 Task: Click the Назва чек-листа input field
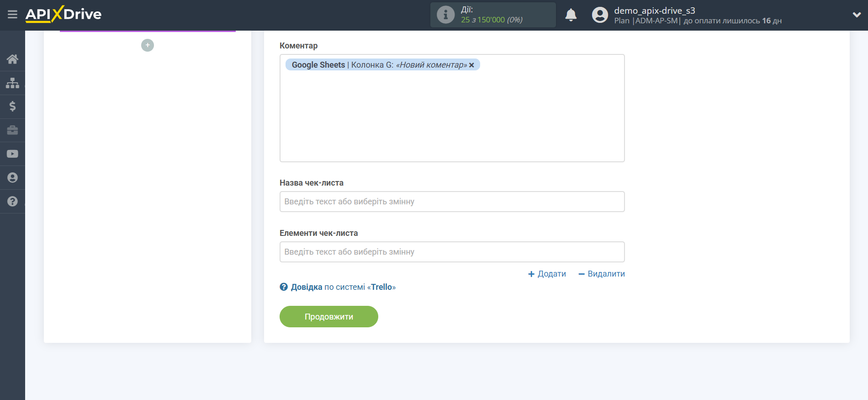pos(452,202)
